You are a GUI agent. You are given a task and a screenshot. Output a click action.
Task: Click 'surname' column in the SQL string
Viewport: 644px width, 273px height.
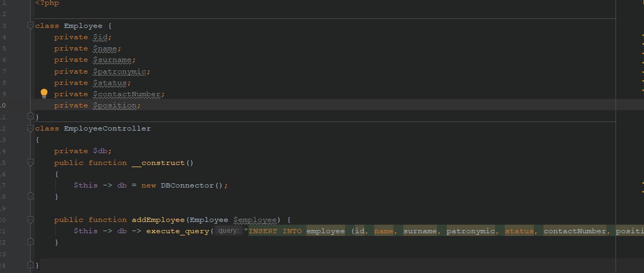[420, 231]
